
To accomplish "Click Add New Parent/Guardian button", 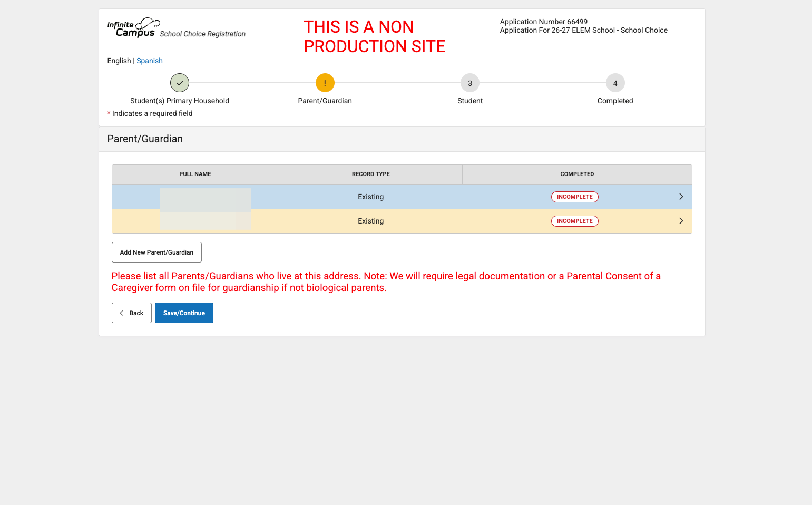I will pos(156,252).
